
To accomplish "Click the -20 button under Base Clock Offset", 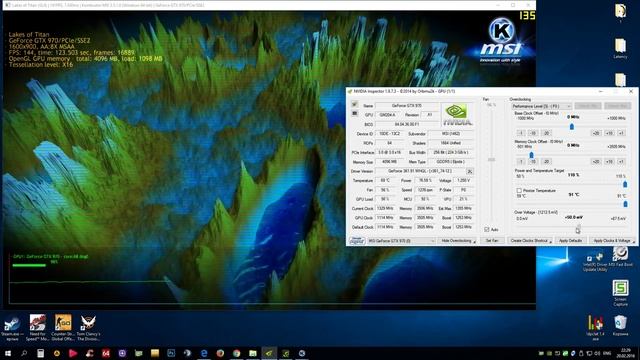I will (x=546, y=133).
